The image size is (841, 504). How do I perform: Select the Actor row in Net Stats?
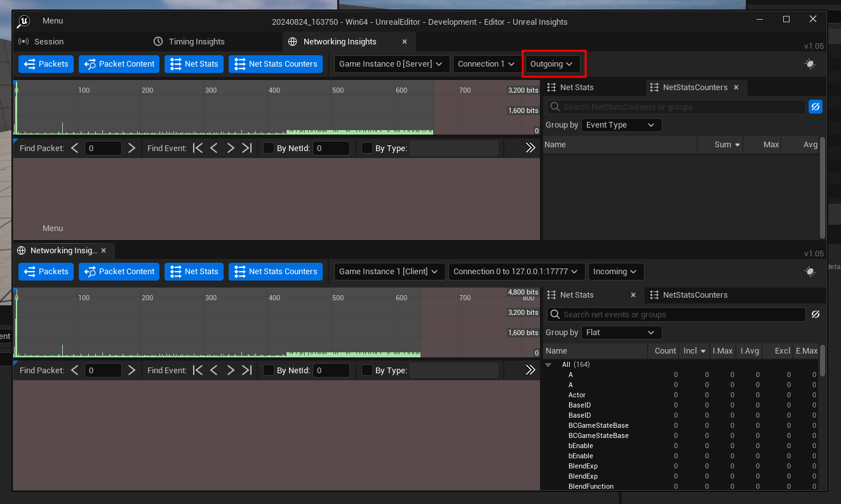point(681,395)
